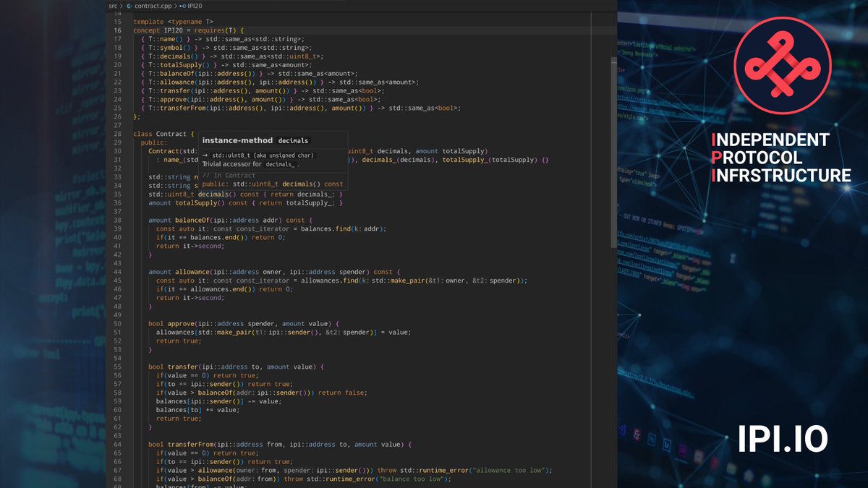This screenshot has height=488, width=868.
Task: Click the "INDEPENDENT PROTOCOL INFRSTRUCTURE" heading
Action: (x=781, y=158)
